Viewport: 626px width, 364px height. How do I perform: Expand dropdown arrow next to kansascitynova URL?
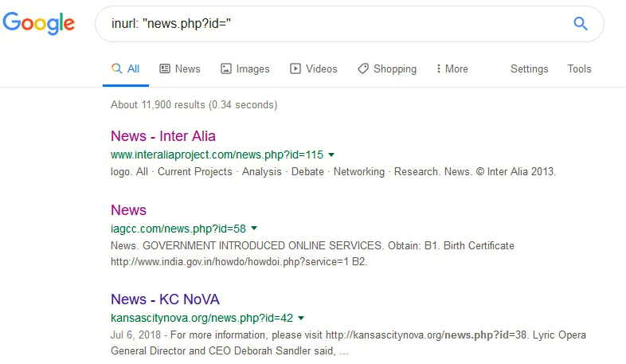[x=301, y=318]
